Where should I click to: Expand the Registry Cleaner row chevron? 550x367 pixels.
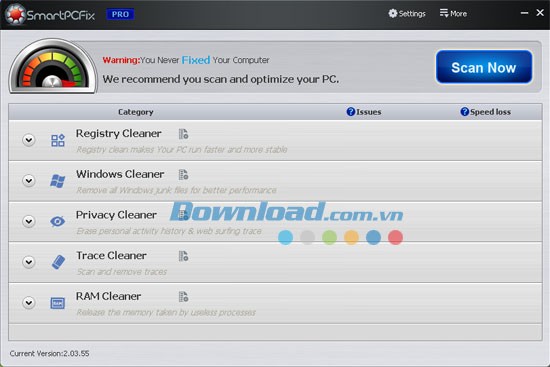click(x=29, y=140)
